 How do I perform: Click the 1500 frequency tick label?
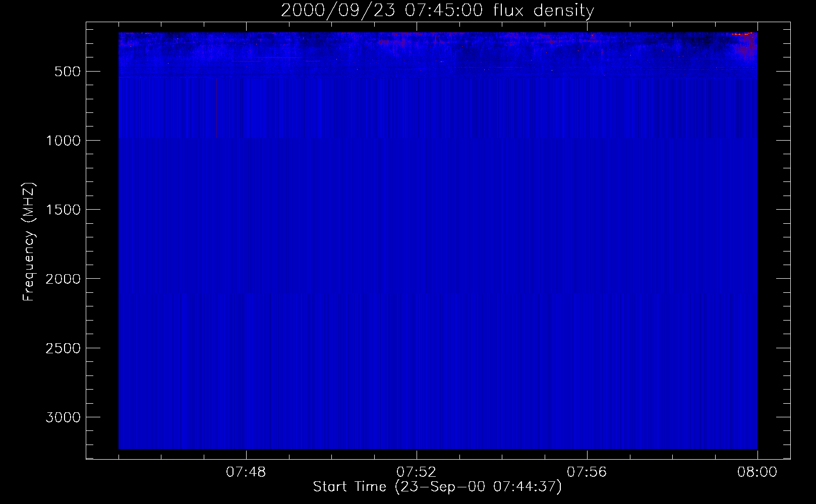63,210
